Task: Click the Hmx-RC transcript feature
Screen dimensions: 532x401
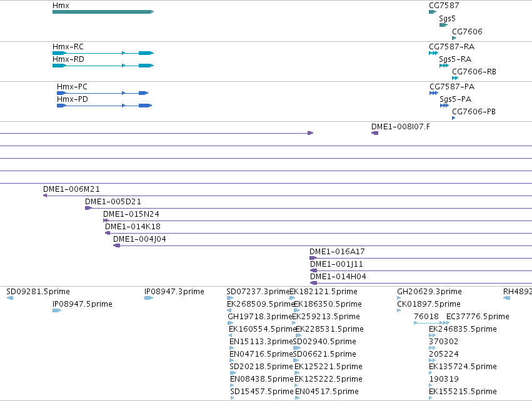Action: pos(103,53)
